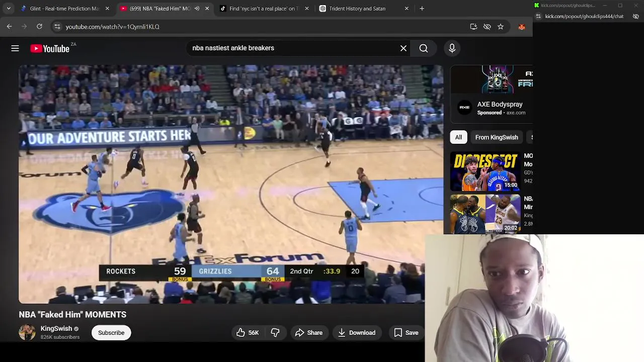The image size is (644, 362).
Task: Close the Trident History and Satan tab
Action: click(407, 9)
